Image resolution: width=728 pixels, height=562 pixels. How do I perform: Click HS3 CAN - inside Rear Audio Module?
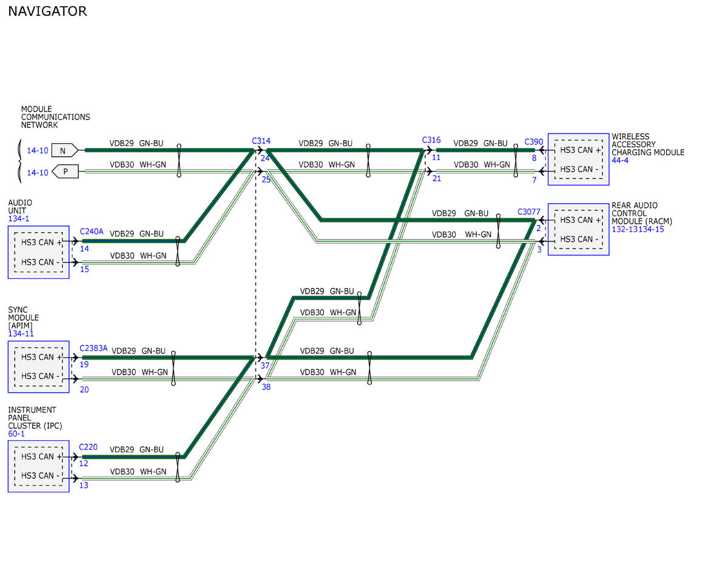coord(579,239)
